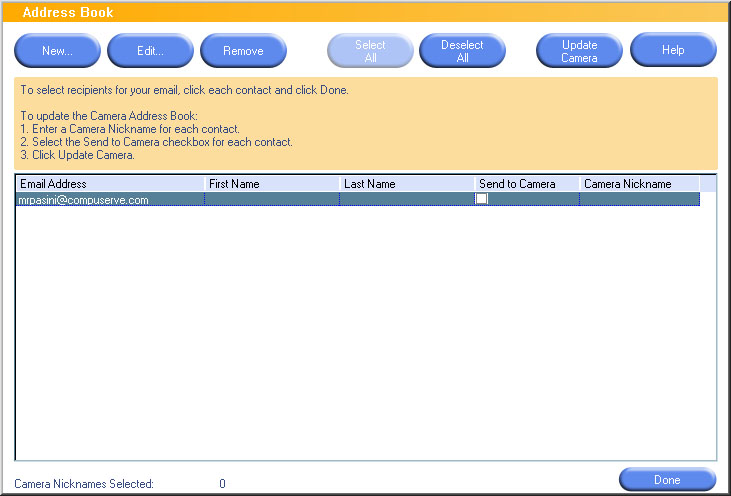Select the mrpasini@compuserve.com contact
731x496 pixels.
[84, 200]
